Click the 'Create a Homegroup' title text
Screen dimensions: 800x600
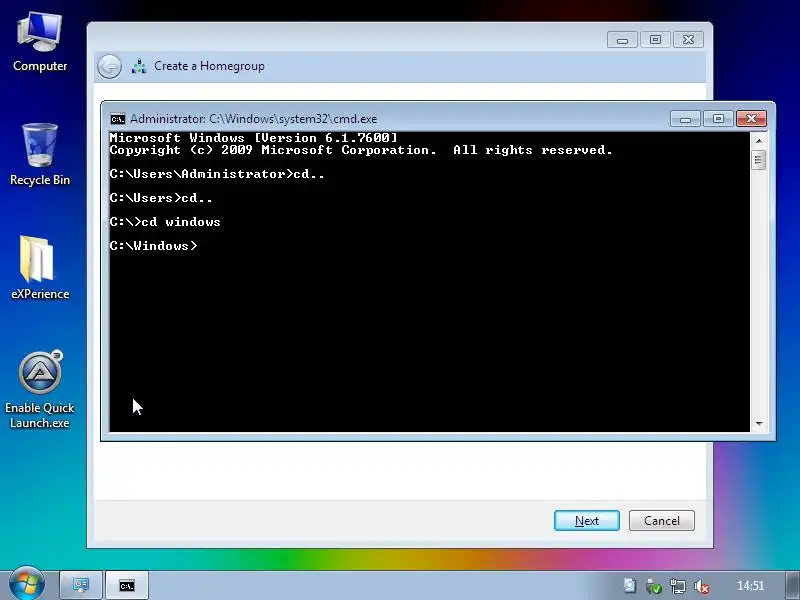[209, 66]
